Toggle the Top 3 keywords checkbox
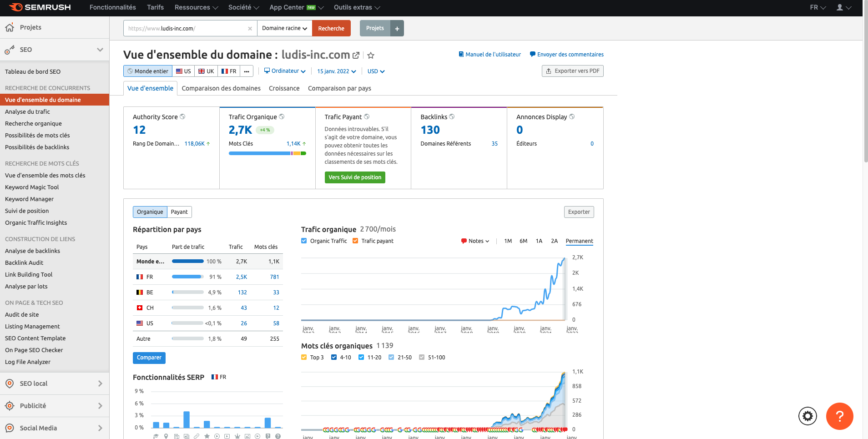868x439 pixels. pos(304,358)
